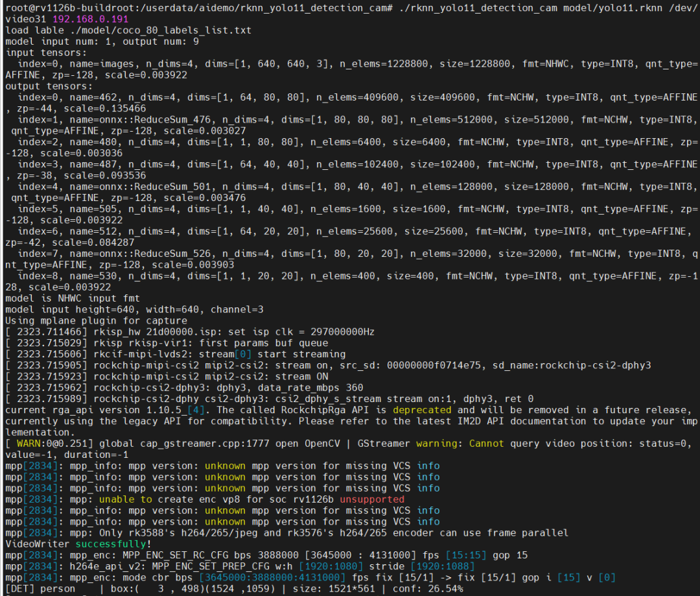
Task: Click 'size: 1521*561' in the detection line
Action: (334, 589)
